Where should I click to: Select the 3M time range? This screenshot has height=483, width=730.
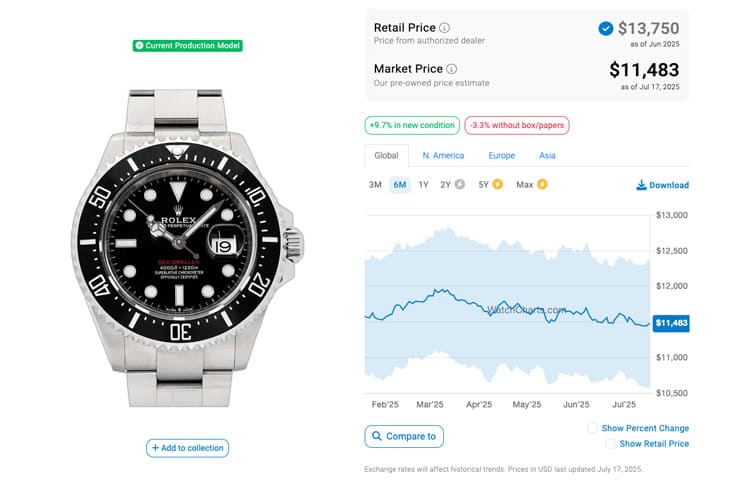[x=375, y=185]
